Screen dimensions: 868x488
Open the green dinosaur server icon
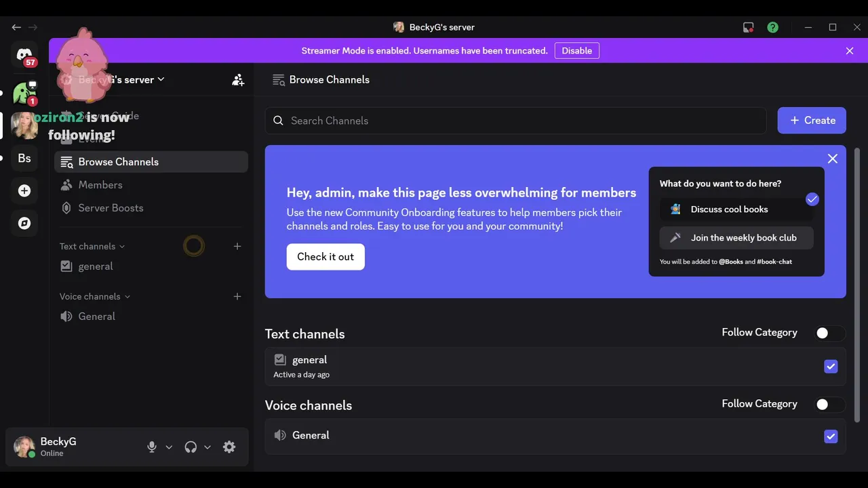(24, 93)
